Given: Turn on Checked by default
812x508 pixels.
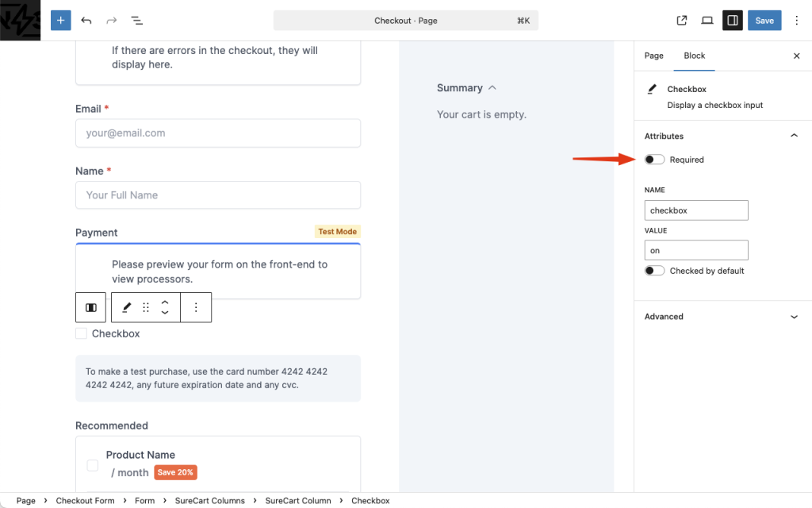Looking at the screenshot, I should pyautogui.click(x=654, y=270).
